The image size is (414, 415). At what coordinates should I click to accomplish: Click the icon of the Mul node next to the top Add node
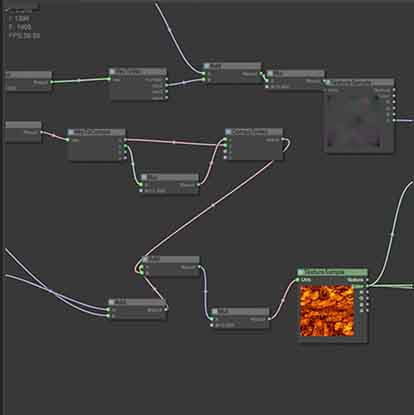pos(270,73)
